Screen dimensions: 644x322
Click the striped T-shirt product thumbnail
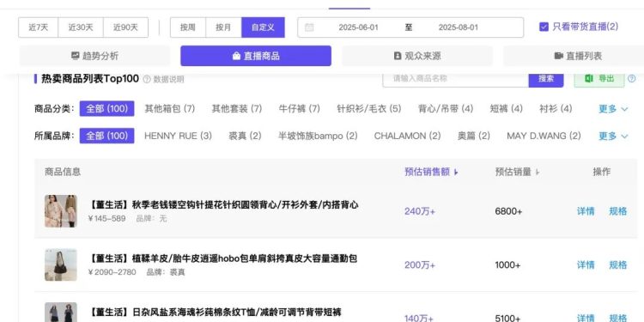point(61,313)
